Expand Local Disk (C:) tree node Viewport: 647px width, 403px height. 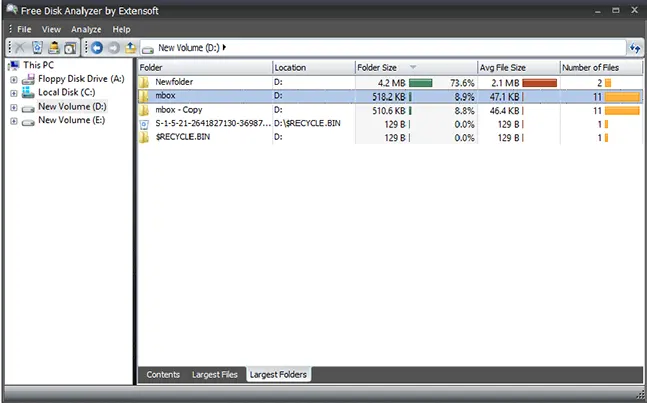14,93
